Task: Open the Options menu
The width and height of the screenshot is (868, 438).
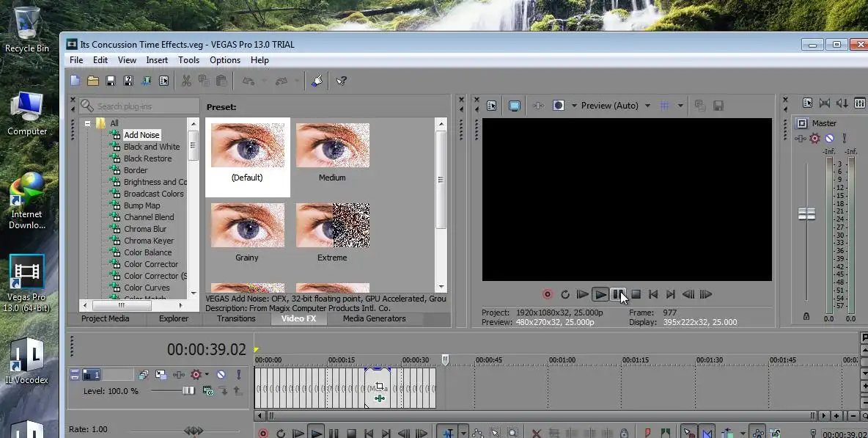Action: tap(225, 60)
